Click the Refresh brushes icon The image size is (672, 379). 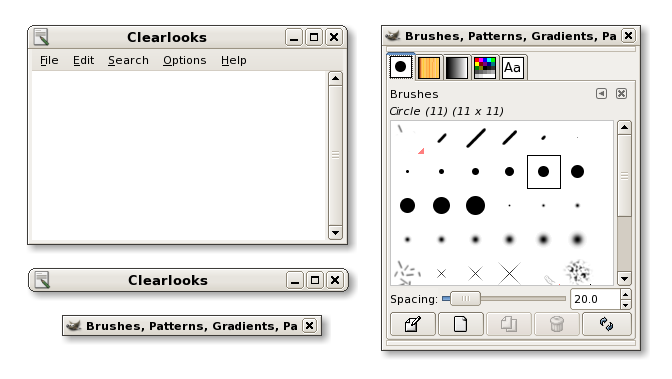tap(606, 324)
